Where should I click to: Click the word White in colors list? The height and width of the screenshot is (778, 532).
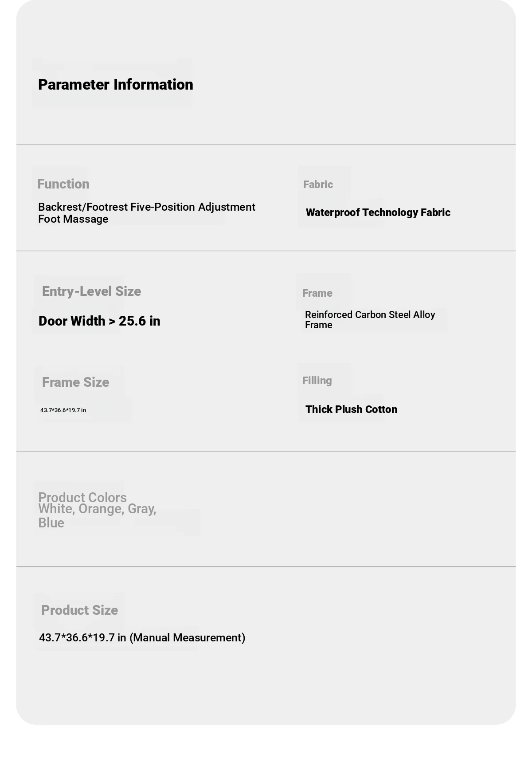coord(55,509)
